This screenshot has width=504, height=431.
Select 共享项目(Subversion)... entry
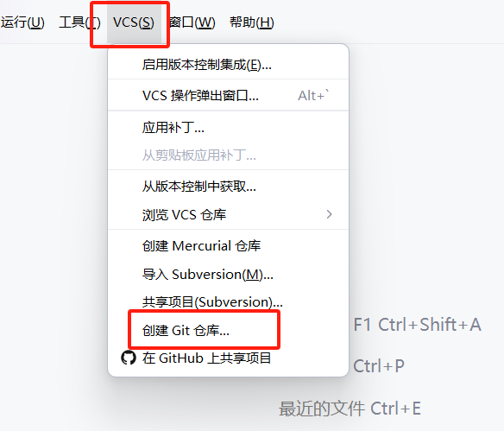(228, 302)
